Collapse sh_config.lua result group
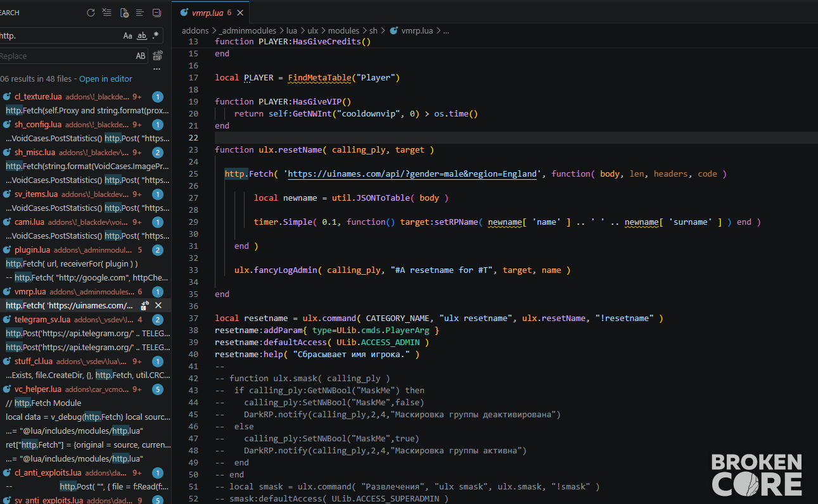 [86, 125]
